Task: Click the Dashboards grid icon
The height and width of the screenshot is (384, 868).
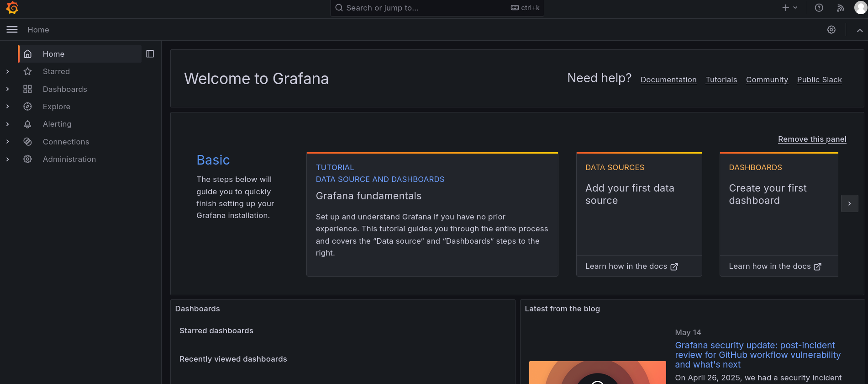Action: pos(28,89)
